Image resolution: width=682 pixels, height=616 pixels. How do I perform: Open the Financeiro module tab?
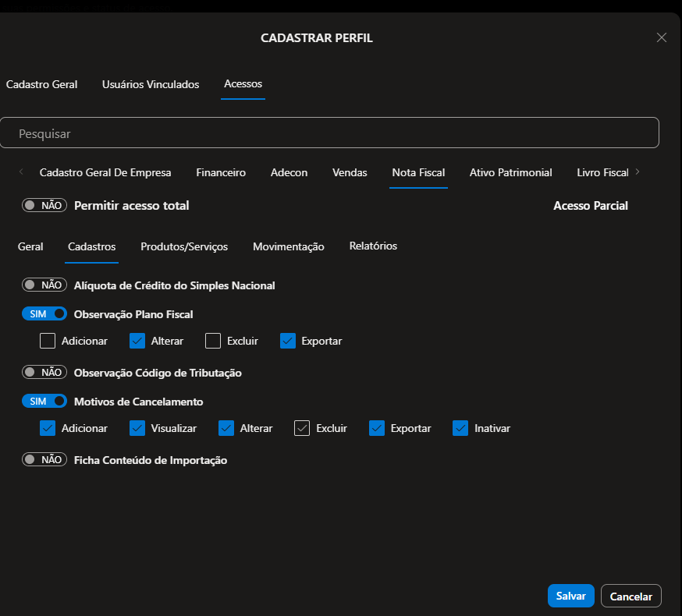(221, 172)
